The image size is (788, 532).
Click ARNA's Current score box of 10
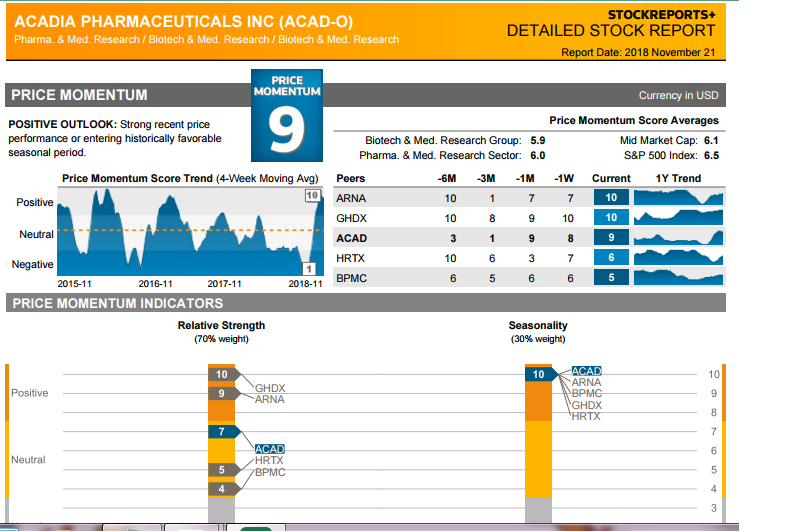point(611,197)
